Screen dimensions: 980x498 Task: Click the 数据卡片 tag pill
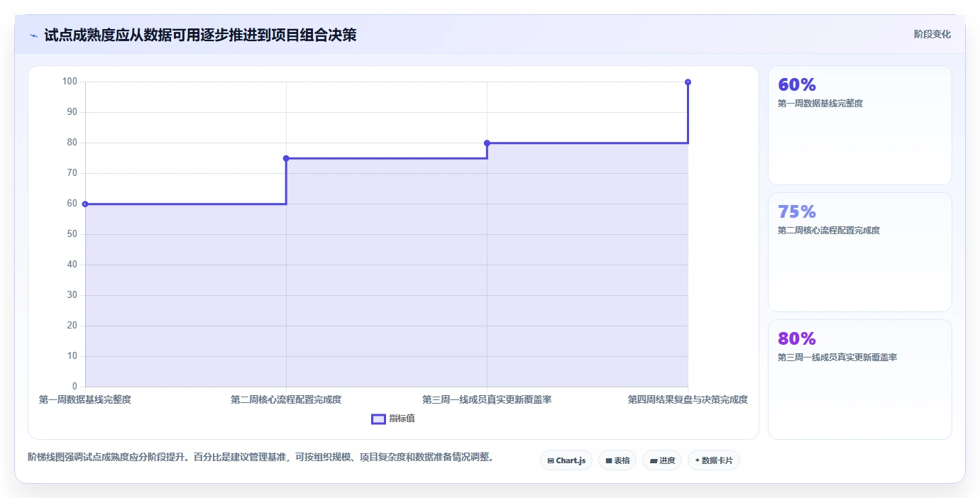pos(714,460)
